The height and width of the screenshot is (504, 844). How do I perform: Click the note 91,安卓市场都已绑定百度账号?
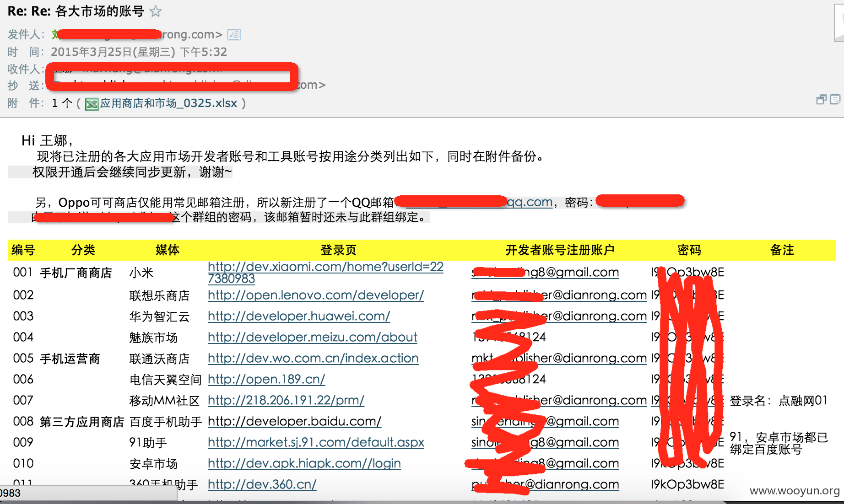click(x=779, y=443)
